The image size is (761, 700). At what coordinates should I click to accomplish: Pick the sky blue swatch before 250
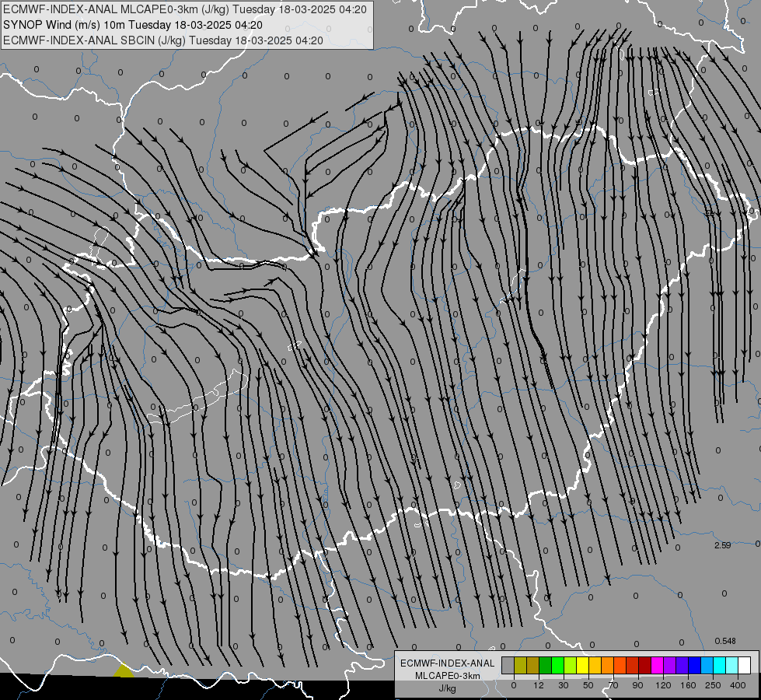coord(707,665)
